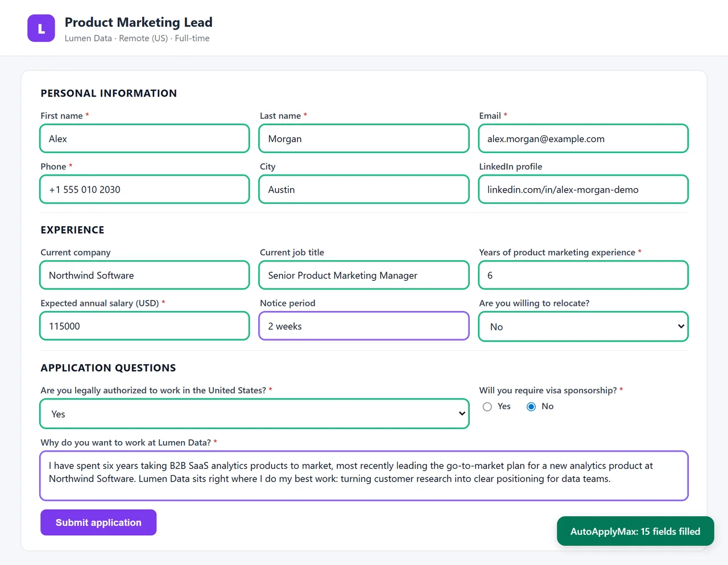Viewport: 728px width, 565px height.
Task: Click the purple Lumen Data logo icon
Action: tap(41, 28)
